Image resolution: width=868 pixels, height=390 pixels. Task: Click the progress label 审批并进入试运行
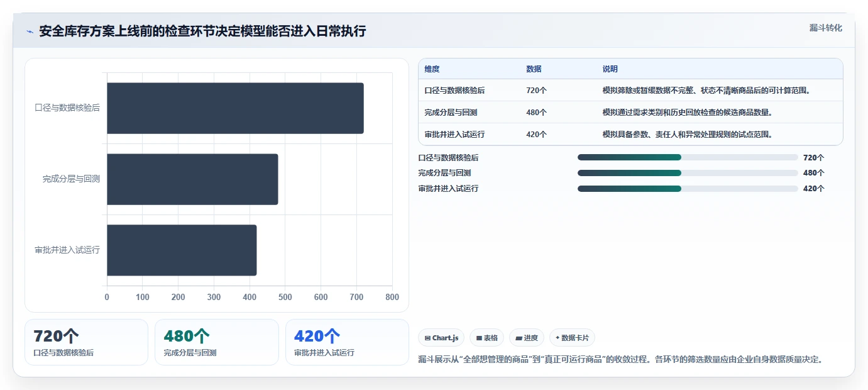[448, 189]
